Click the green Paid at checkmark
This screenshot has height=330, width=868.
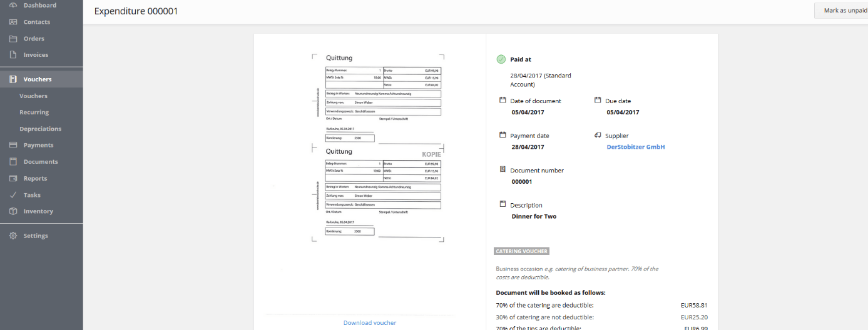click(x=501, y=59)
